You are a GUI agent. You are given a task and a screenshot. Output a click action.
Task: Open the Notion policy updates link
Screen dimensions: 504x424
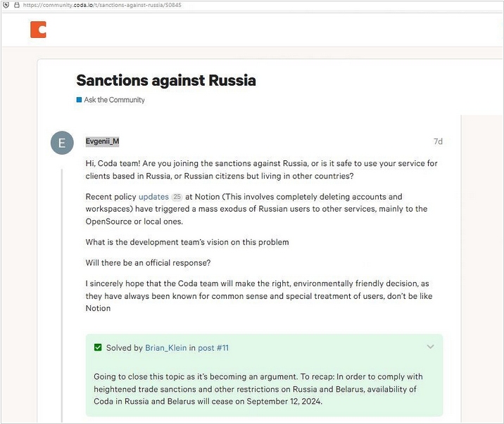(153, 196)
